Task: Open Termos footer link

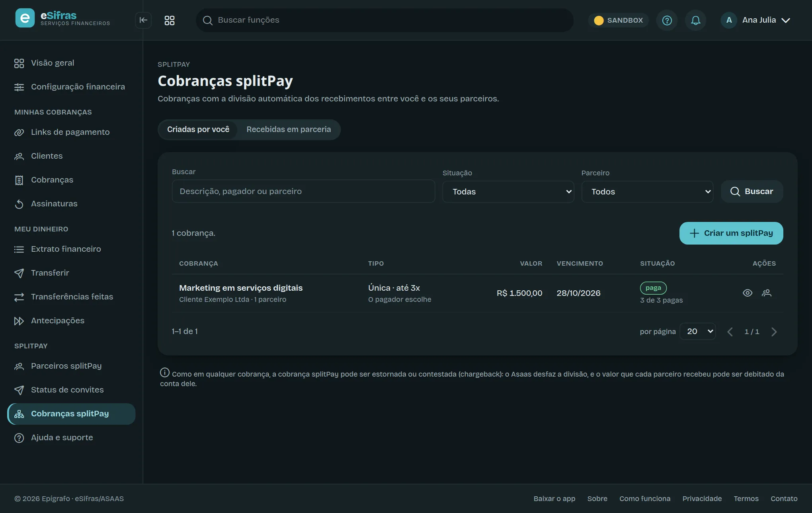Action: tap(746, 499)
